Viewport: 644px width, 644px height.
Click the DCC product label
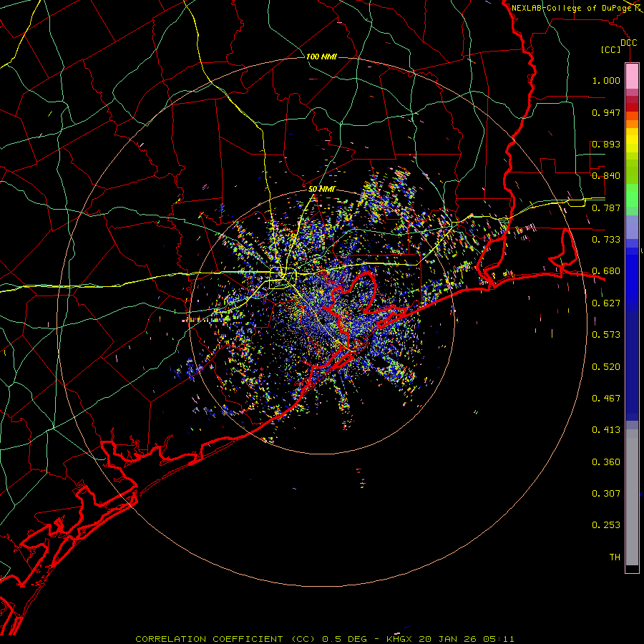(x=628, y=43)
